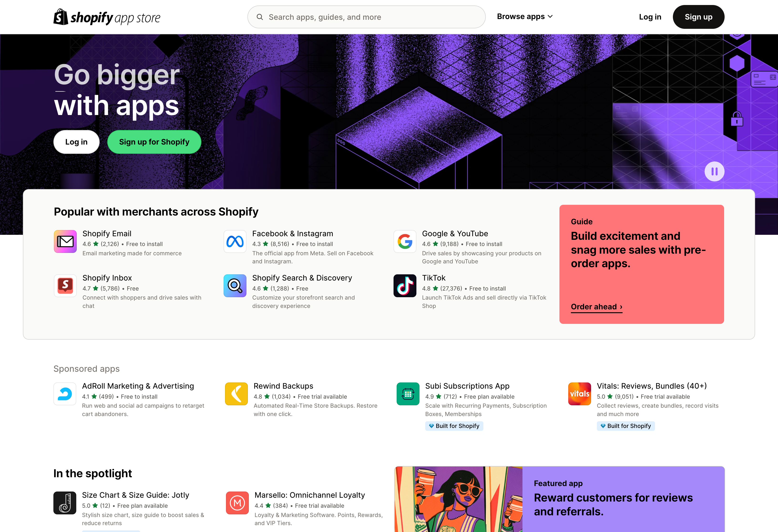
Task: Click the white Log in hero button
Action: point(76,142)
